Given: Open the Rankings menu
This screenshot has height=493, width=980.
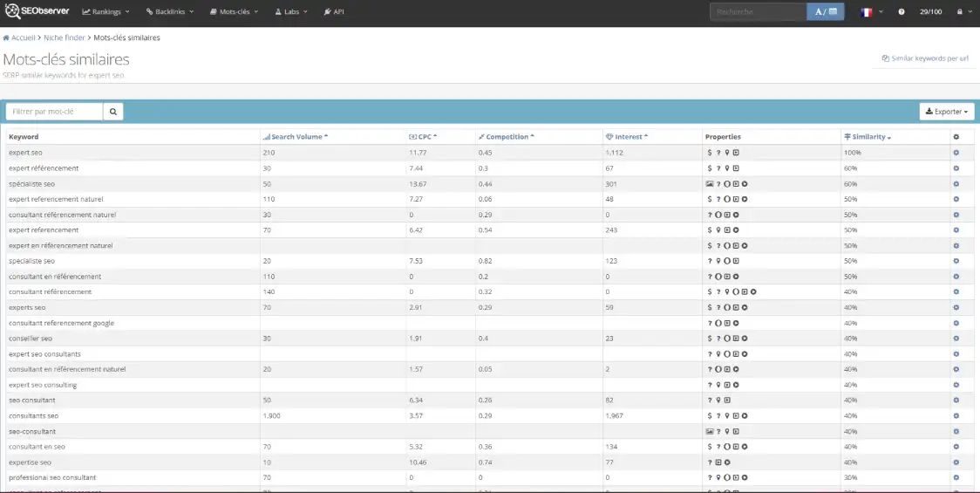Looking at the screenshot, I should tap(105, 12).
